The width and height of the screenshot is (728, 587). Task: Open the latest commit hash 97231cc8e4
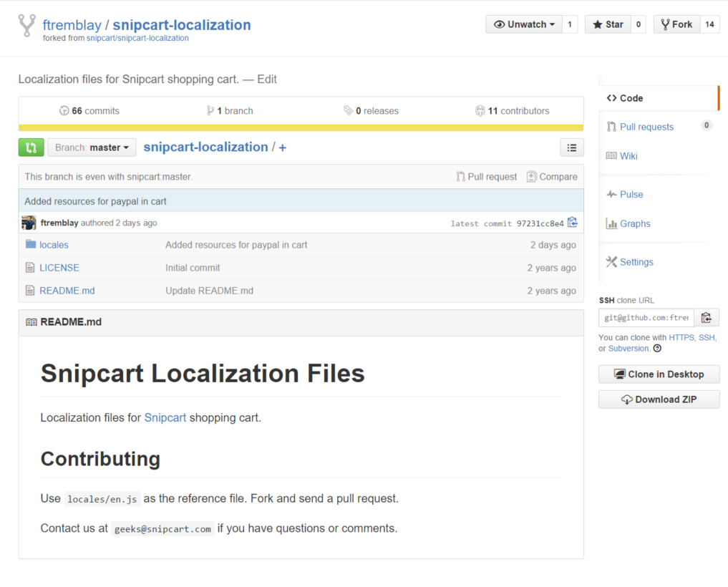pos(540,223)
